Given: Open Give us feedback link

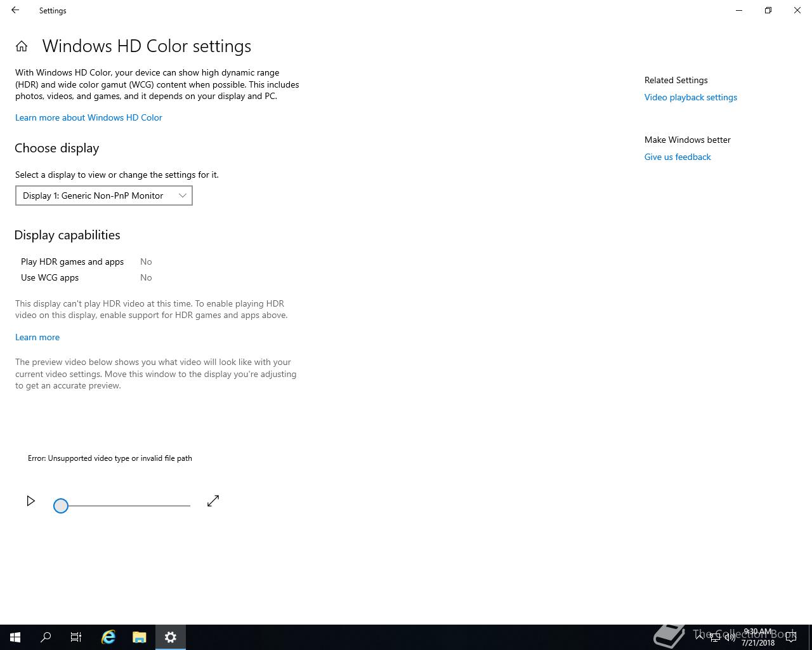Looking at the screenshot, I should point(678,157).
